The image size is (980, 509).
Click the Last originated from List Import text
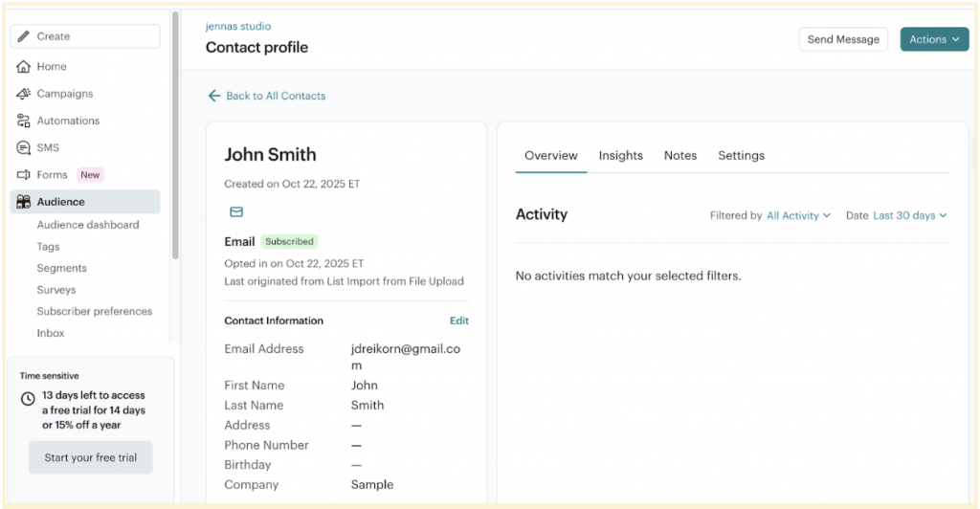[344, 281]
